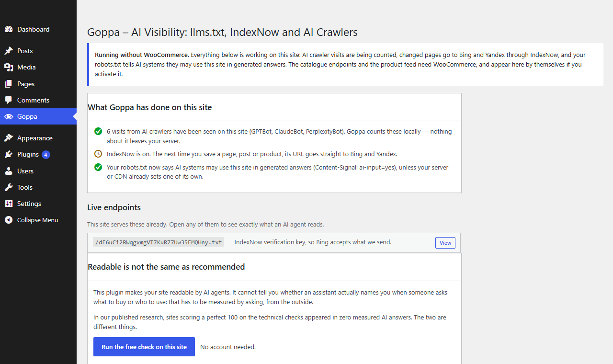Open the Users menu item

pyautogui.click(x=38, y=171)
